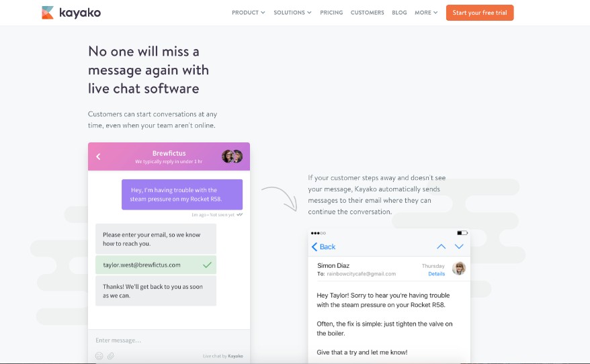Open the Pricing page
590x364 pixels.
click(331, 13)
